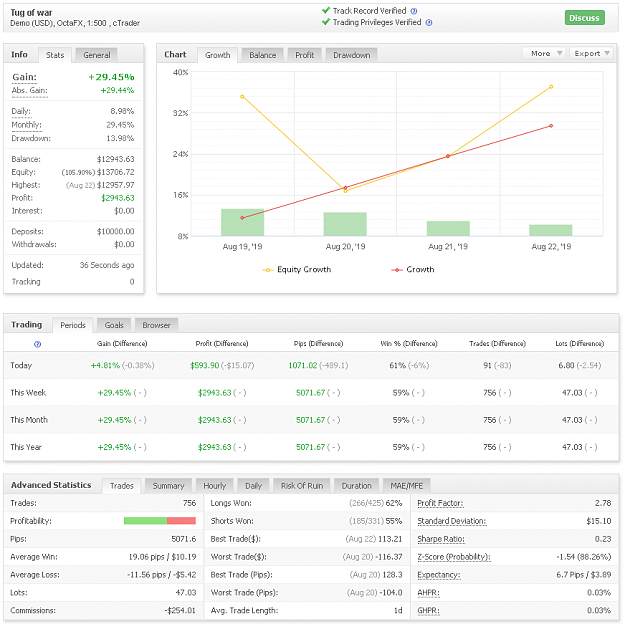625x624 pixels.
Task: Click the Aug 20 green bar in chart
Action: (345, 224)
